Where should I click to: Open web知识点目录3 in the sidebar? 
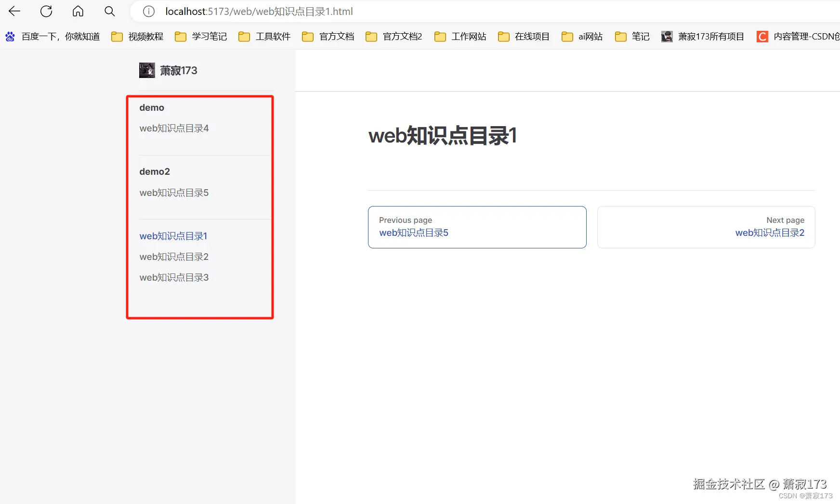pos(174,277)
